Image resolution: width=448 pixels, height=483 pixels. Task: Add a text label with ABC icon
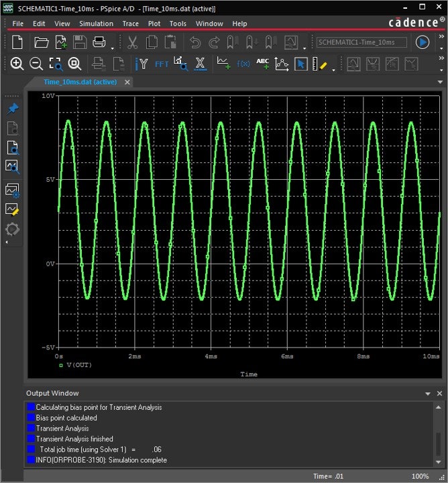point(263,64)
